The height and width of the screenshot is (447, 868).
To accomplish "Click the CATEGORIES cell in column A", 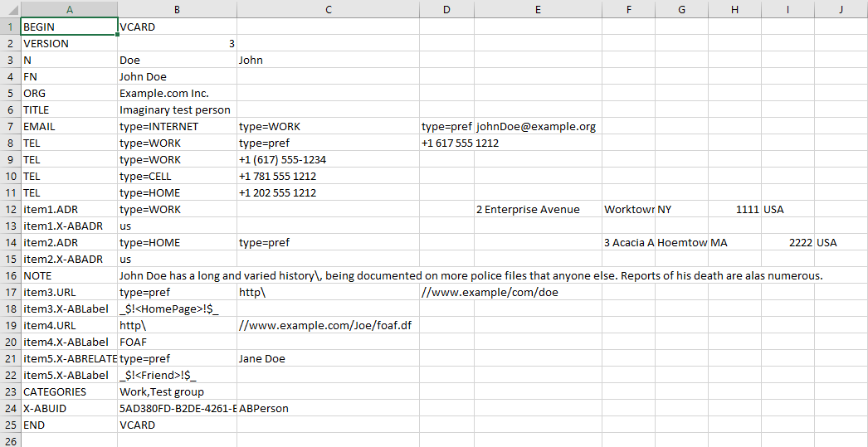I will click(69, 391).
